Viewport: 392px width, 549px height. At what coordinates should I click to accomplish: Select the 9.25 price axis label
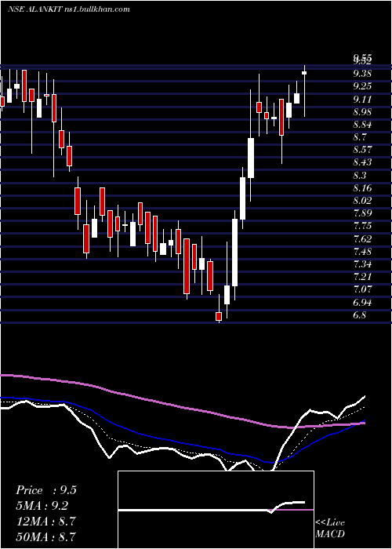[x=362, y=86]
